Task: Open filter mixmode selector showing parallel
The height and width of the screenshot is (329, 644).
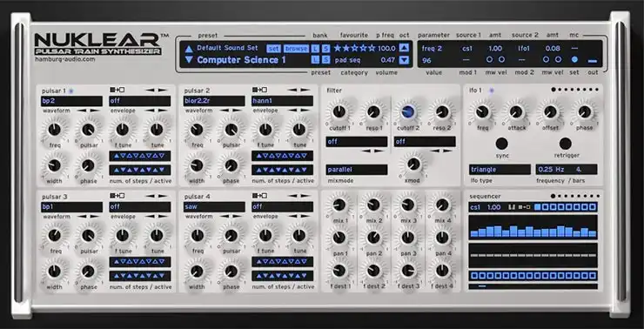Action: tap(357, 170)
